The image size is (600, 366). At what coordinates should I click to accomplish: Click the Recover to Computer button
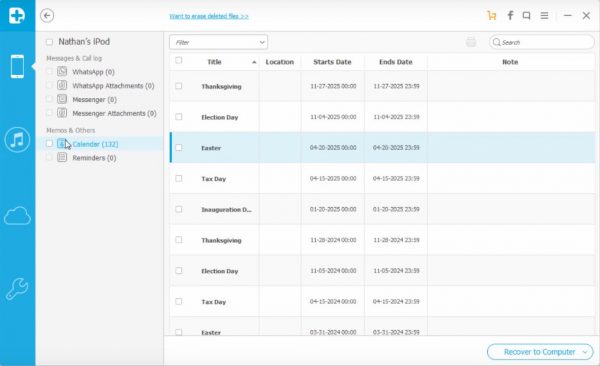pos(540,352)
